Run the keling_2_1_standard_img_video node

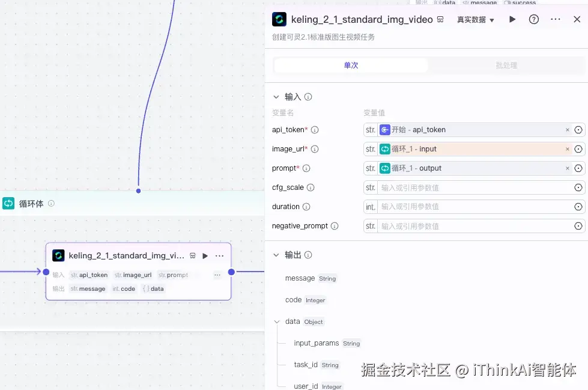[511, 19]
